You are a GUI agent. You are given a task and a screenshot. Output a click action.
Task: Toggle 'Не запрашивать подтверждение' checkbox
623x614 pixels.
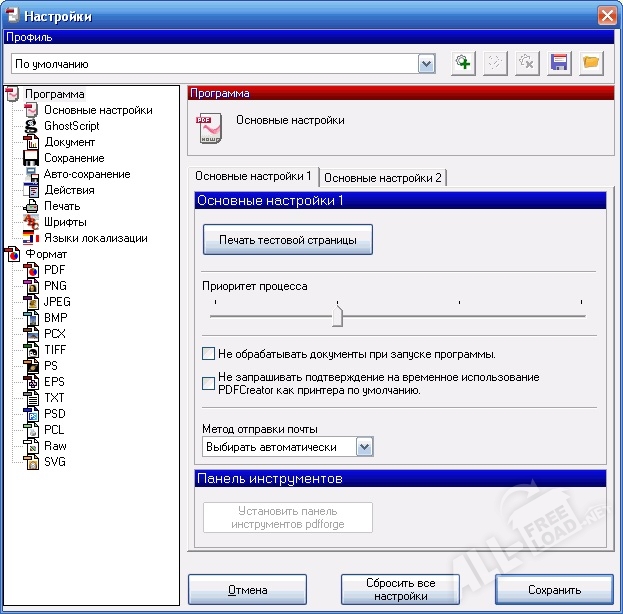coord(209,382)
